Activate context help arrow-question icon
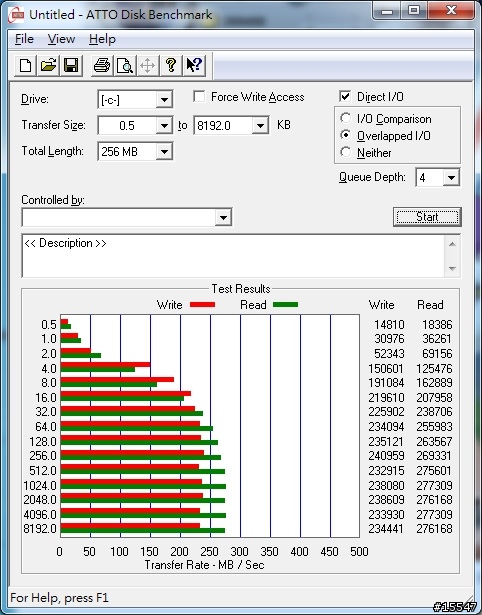The height and width of the screenshot is (615, 482). (194, 65)
